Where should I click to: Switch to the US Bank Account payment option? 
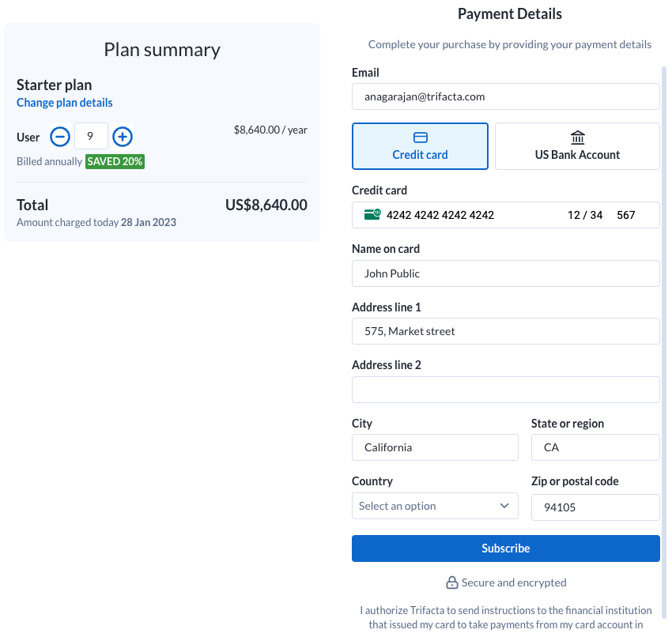click(x=577, y=146)
